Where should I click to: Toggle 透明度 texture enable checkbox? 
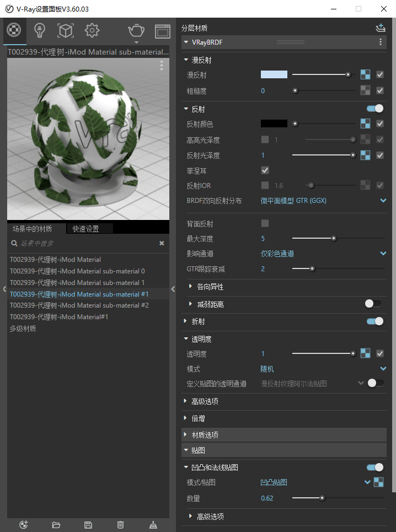point(380,353)
